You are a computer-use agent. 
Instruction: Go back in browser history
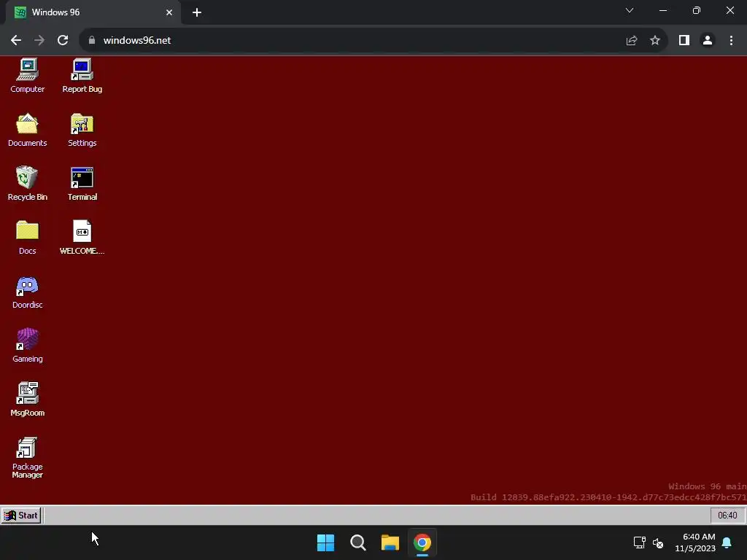coord(16,40)
